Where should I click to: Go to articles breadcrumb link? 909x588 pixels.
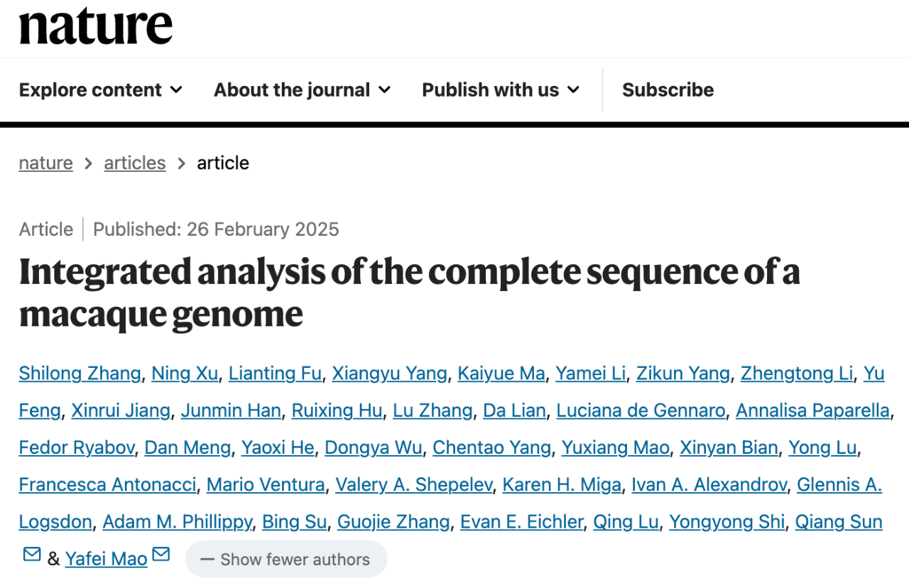(135, 163)
